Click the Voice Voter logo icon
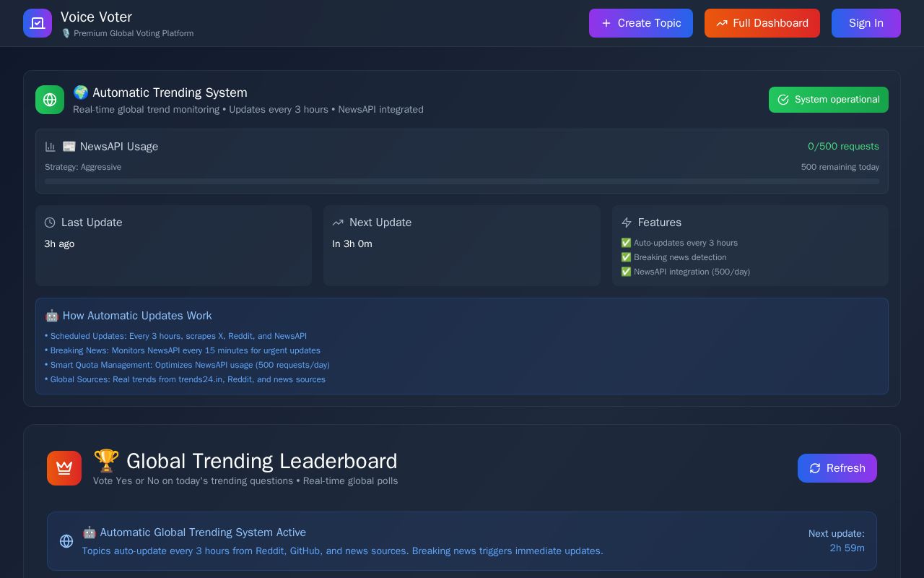Image resolution: width=924 pixels, height=578 pixels. point(38,23)
